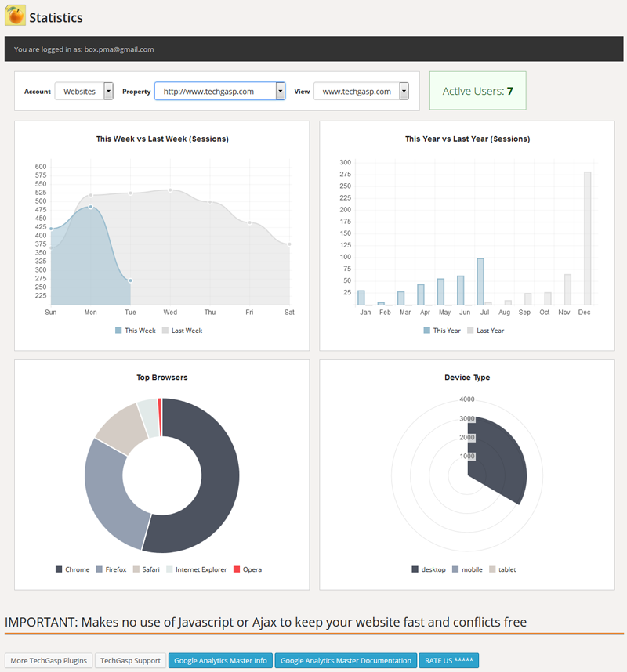Open the View dropdown selector

(404, 92)
